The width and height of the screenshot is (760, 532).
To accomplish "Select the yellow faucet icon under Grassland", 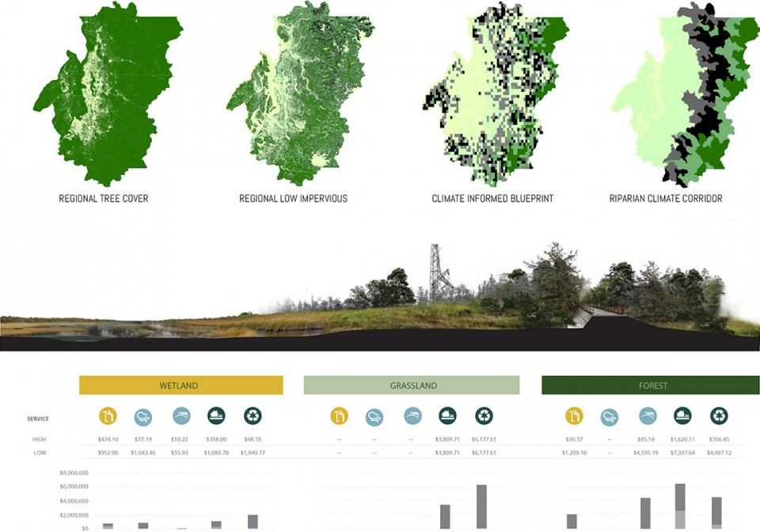I will pos(339,416).
